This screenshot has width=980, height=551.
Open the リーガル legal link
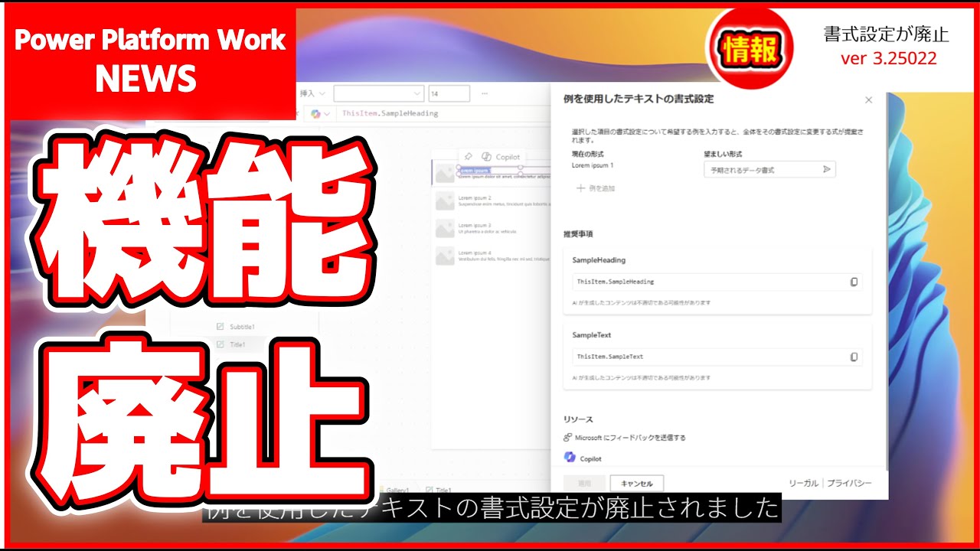tap(804, 483)
